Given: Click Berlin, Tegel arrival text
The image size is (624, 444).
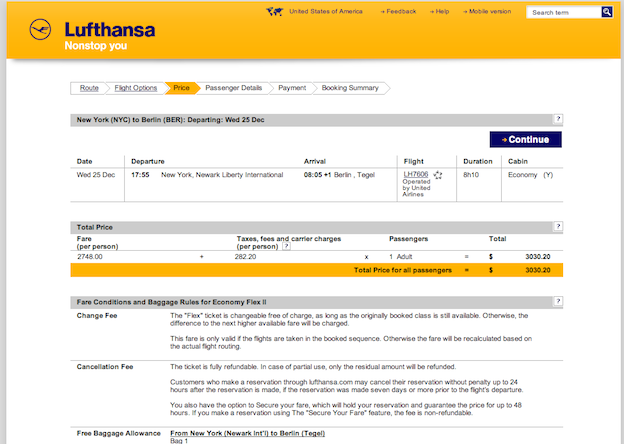Looking at the screenshot, I should [x=354, y=175].
